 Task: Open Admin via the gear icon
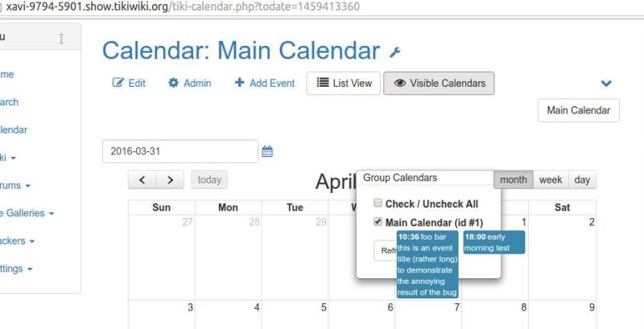click(x=173, y=83)
